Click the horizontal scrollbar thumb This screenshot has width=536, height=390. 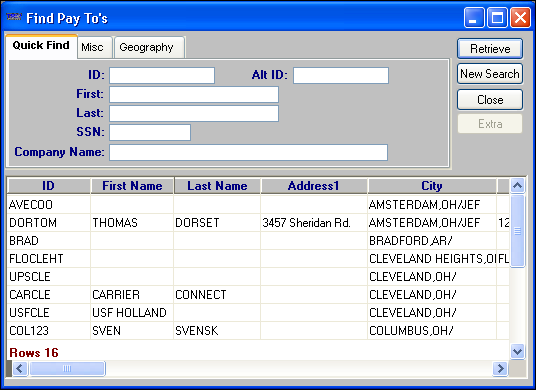(67, 368)
